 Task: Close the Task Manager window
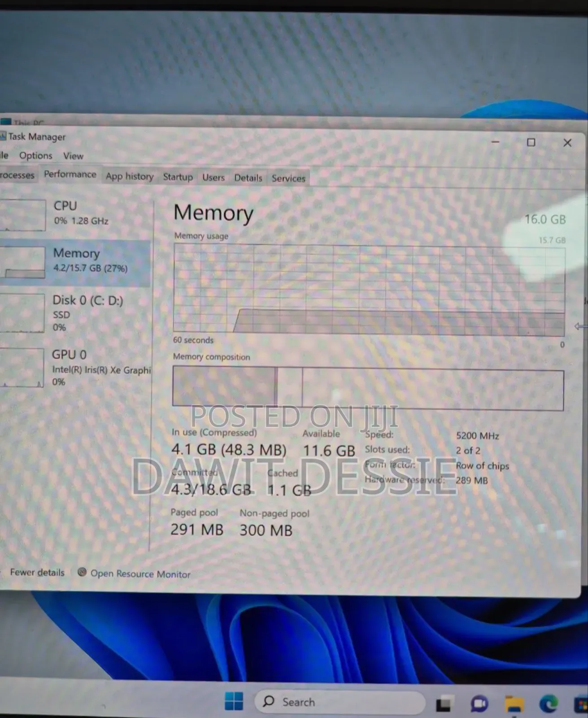(567, 143)
